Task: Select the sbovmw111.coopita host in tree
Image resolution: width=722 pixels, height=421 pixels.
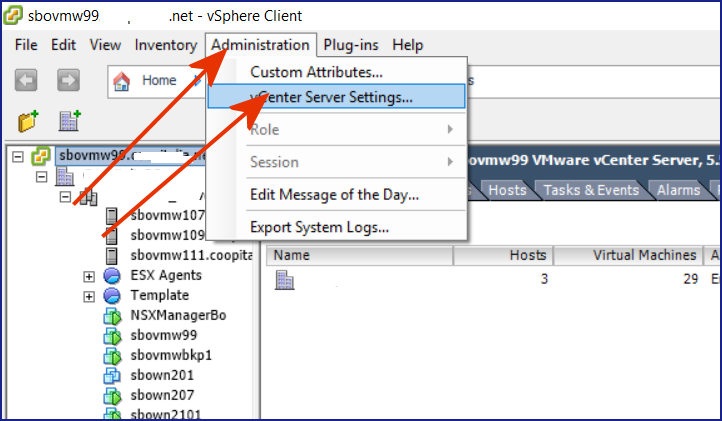Action: point(191,255)
